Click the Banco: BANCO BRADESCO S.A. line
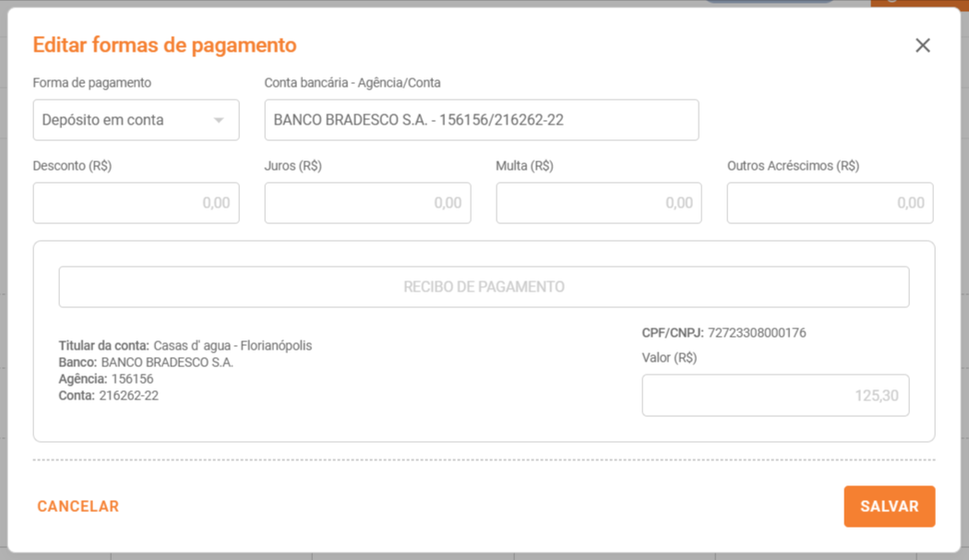This screenshot has height=560, width=969. (146, 363)
